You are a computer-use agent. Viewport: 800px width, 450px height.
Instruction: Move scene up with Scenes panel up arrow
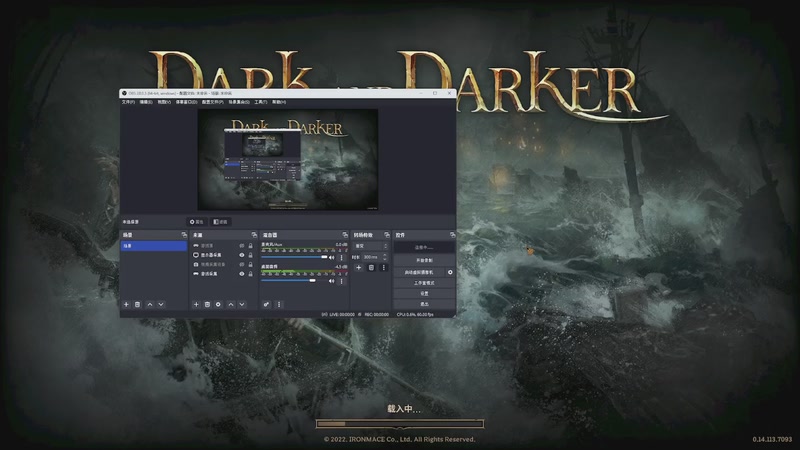(x=149, y=305)
